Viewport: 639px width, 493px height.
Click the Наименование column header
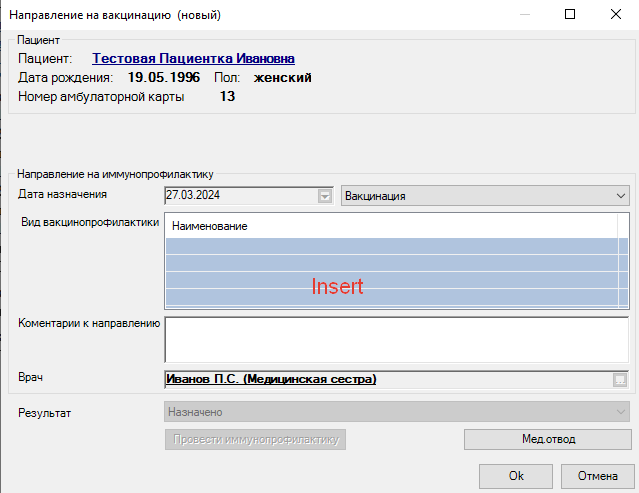pyautogui.click(x=391, y=226)
